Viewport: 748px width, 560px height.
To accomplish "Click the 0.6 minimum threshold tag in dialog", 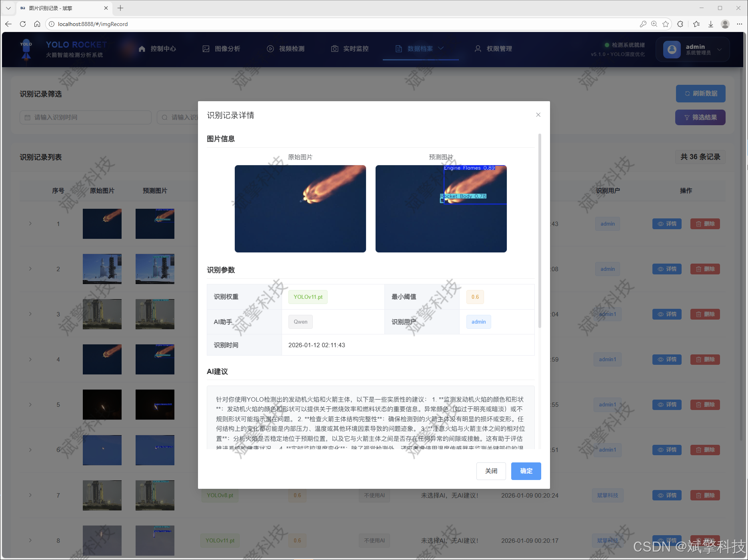I will point(475,297).
